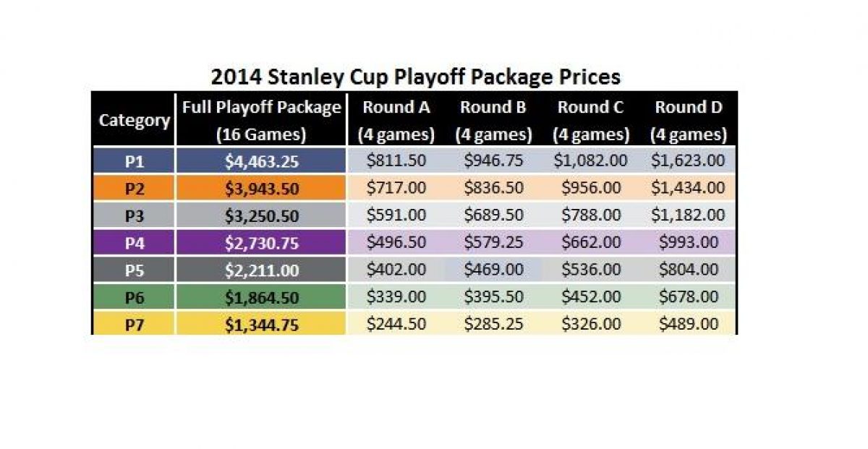Click the $678.00 Round D price
Image resolution: width=868 pixels, height=449 pixels.
point(688,296)
